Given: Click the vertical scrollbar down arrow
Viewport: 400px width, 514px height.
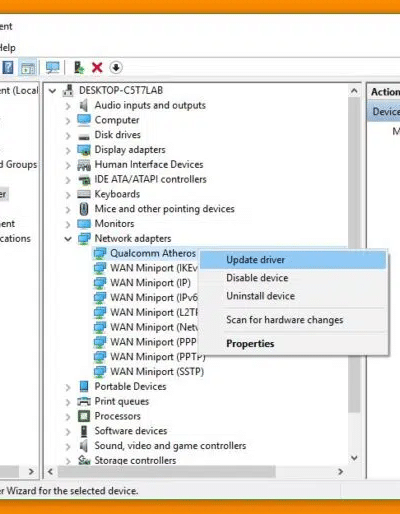Looking at the screenshot, I should (354, 458).
